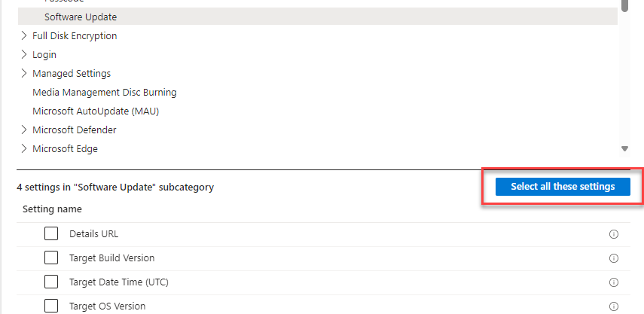The image size is (644, 314).
Task: Click the Setting name column header
Action: pos(52,209)
